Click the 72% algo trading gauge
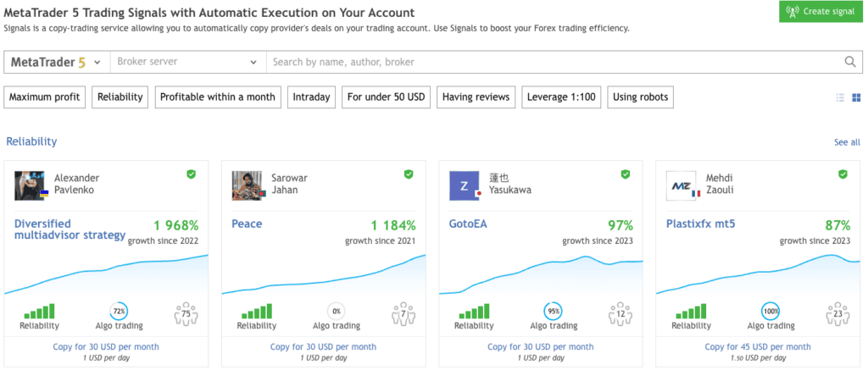Screen dimensions: 868x381 click(x=119, y=312)
